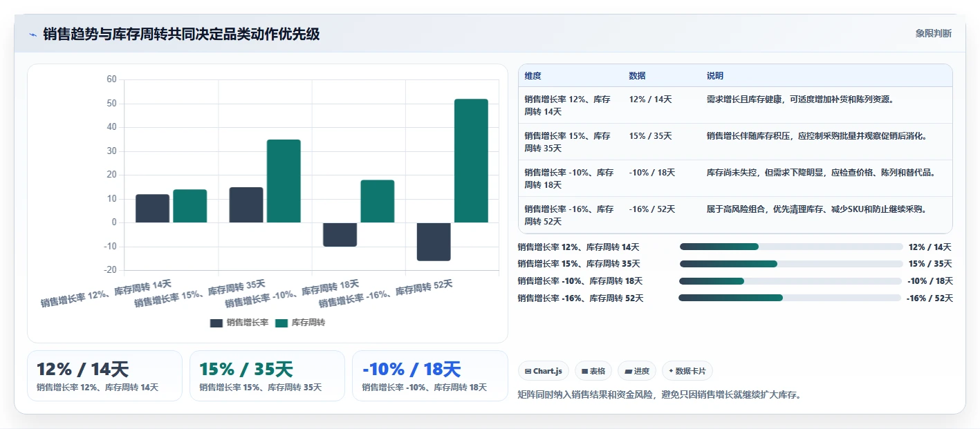The height and width of the screenshot is (429, 980).
Task: Click the 0 y-axis tick label
Action: coord(114,223)
